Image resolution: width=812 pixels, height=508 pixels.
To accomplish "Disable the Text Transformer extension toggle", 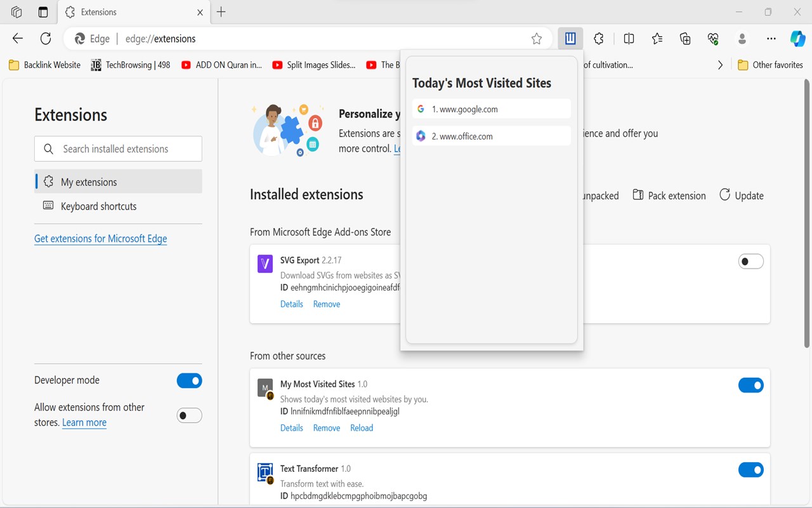I will click(x=751, y=470).
